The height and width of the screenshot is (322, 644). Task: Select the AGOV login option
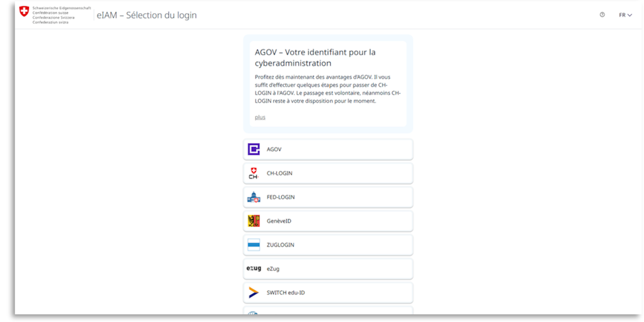[328, 150]
